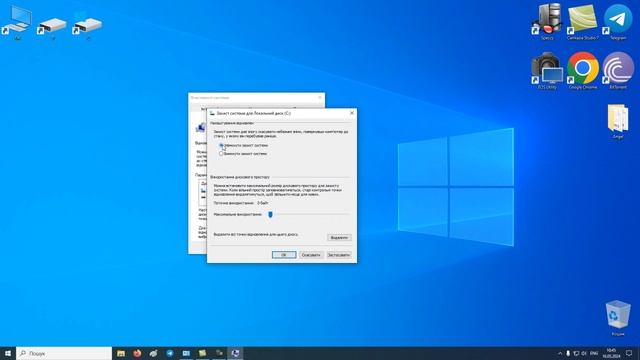This screenshot has width=640, height=360.
Task: Open the Speccy desktop shortcut
Action: [547, 22]
